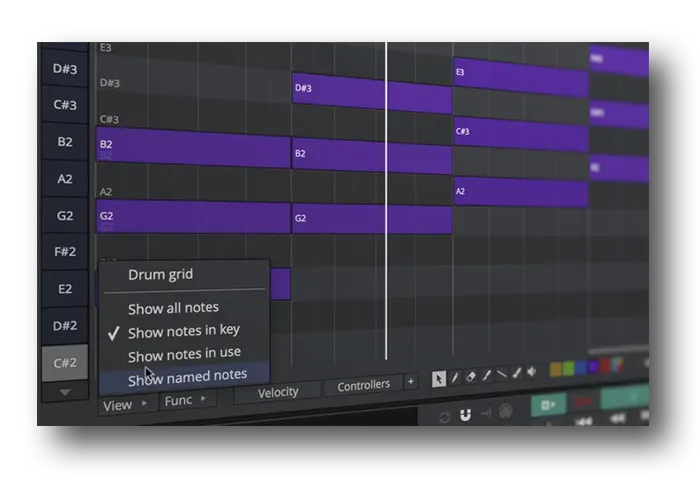Viewport: 700px width, 477px height.
Task: Pick the blue note color swatch
Action: point(580,368)
